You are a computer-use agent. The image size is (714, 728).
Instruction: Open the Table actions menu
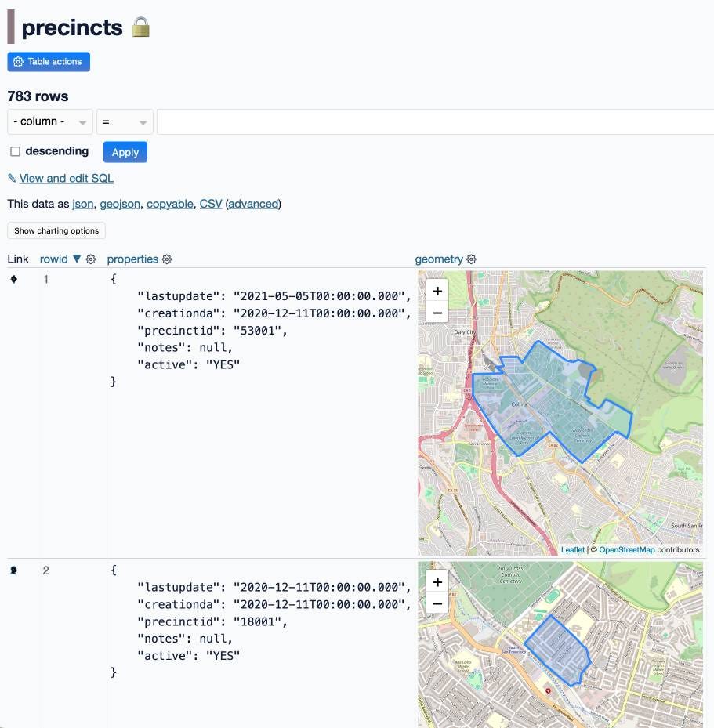[49, 62]
